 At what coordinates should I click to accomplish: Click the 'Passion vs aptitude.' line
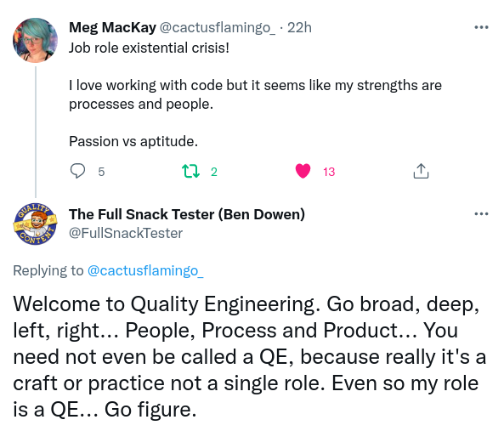(133, 141)
